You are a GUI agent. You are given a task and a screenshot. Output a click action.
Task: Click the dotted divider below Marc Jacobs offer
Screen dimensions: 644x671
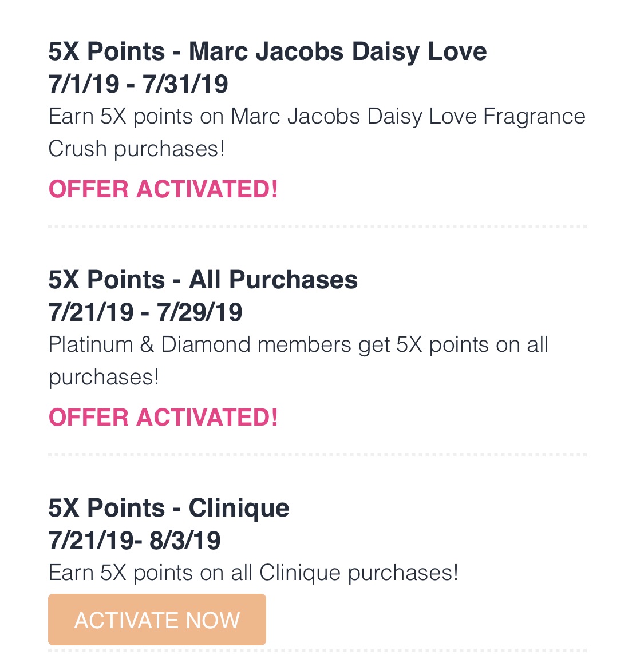pos(317,227)
